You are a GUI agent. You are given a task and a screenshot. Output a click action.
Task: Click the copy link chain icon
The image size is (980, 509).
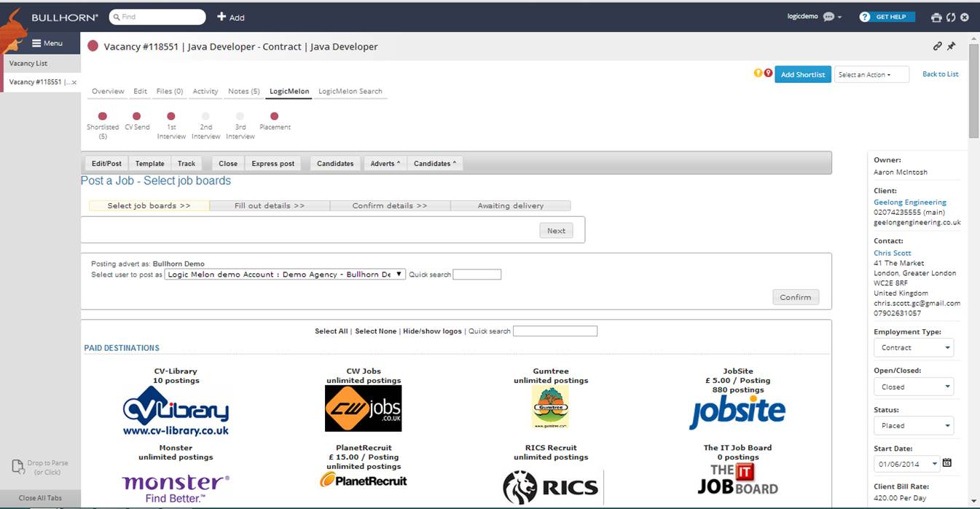[x=938, y=46]
